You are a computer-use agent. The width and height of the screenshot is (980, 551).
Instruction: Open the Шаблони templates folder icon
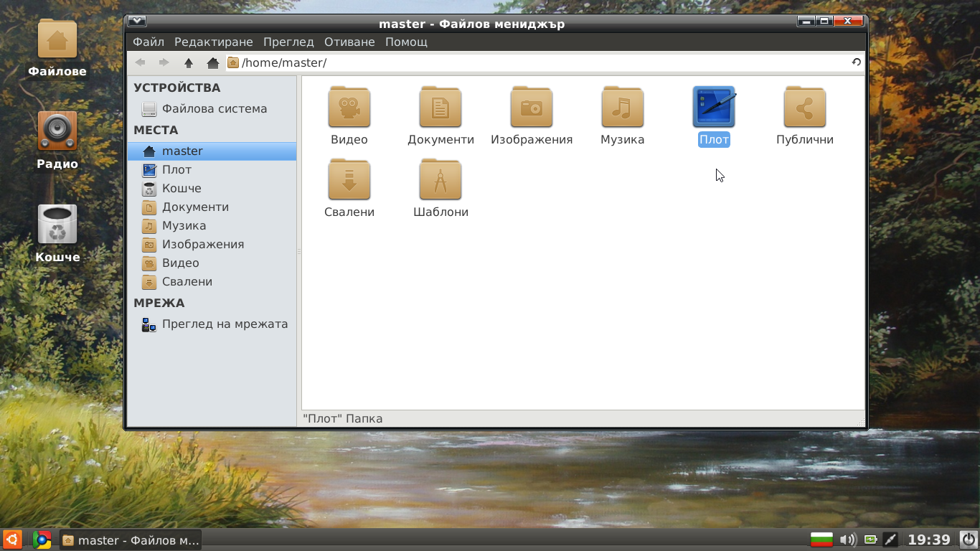pyautogui.click(x=440, y=179)
